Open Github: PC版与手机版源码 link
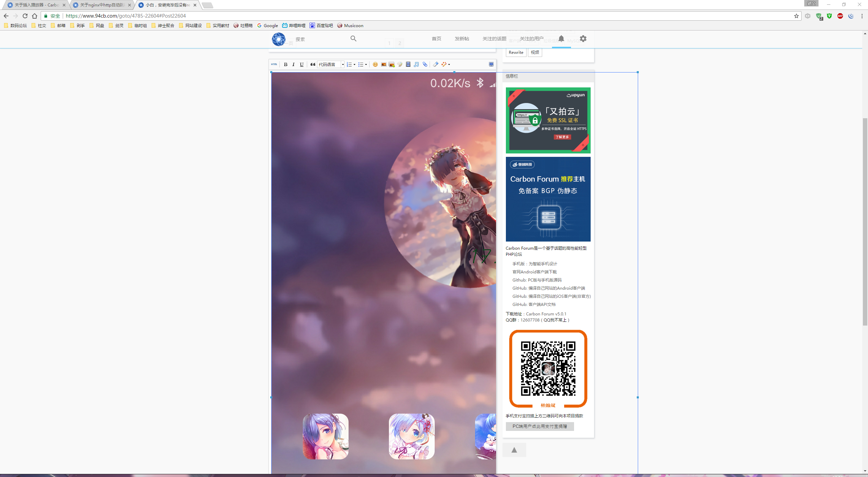 537,280
